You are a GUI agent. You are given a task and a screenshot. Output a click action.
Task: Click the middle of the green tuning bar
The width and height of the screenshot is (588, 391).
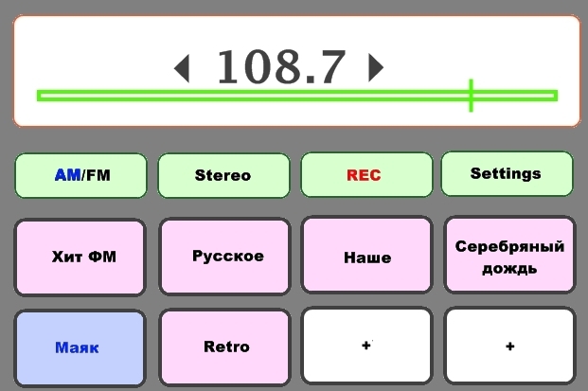point(296,96)
